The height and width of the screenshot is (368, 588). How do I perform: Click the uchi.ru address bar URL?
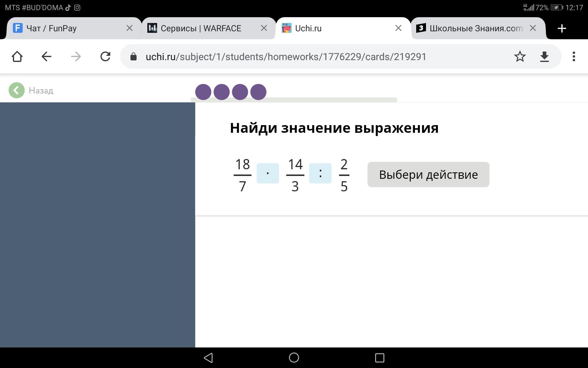click(286, 57)
